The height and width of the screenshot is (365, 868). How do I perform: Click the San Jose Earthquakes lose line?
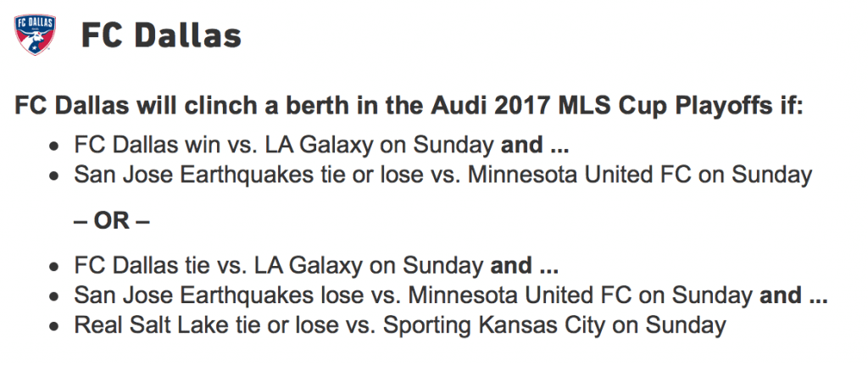click(x=451, y=296)
